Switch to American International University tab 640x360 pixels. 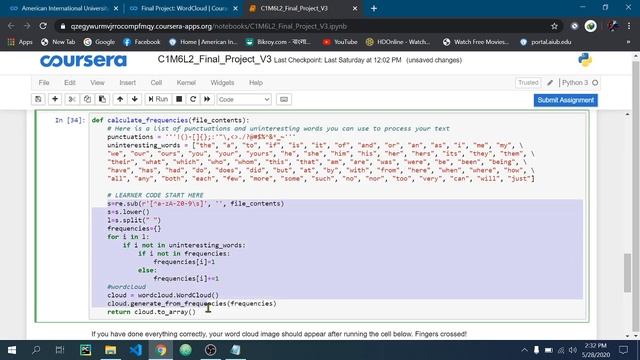(64, 8)
